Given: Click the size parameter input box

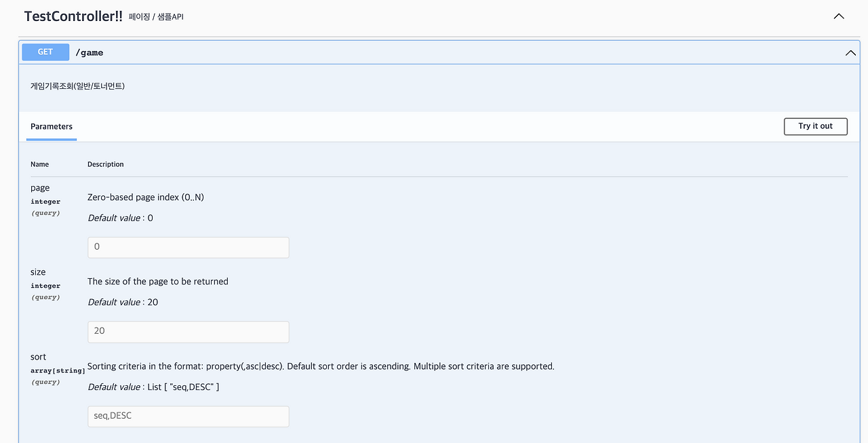Looking at the screenshot, I should (x=188, y=332).
